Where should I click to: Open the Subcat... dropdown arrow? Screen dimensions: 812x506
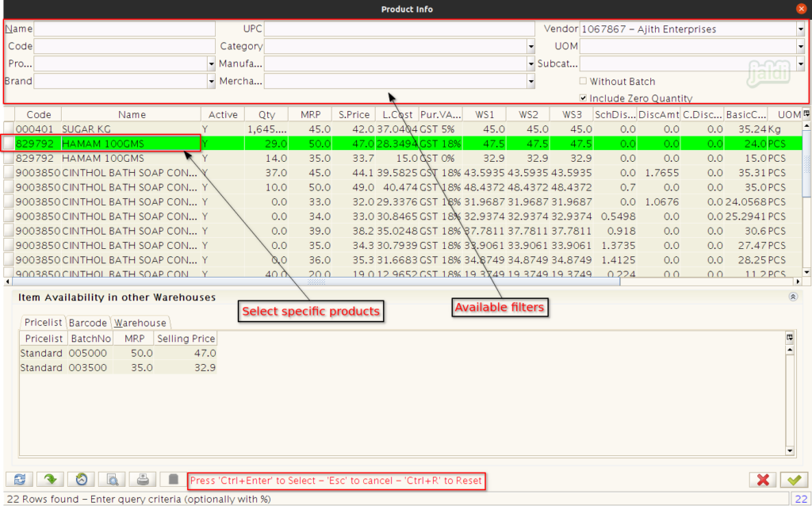801,64
